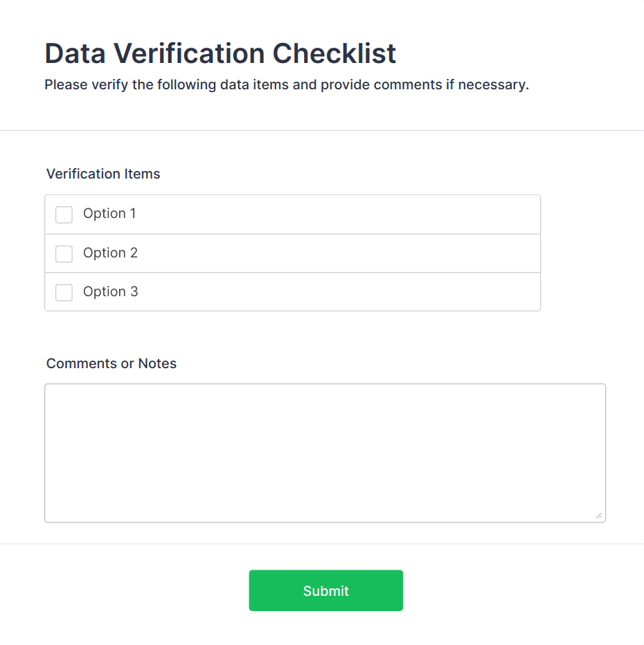The image size is (644, 645).
Task: Click the divider line below the header
Action: [x=322, y=130]
